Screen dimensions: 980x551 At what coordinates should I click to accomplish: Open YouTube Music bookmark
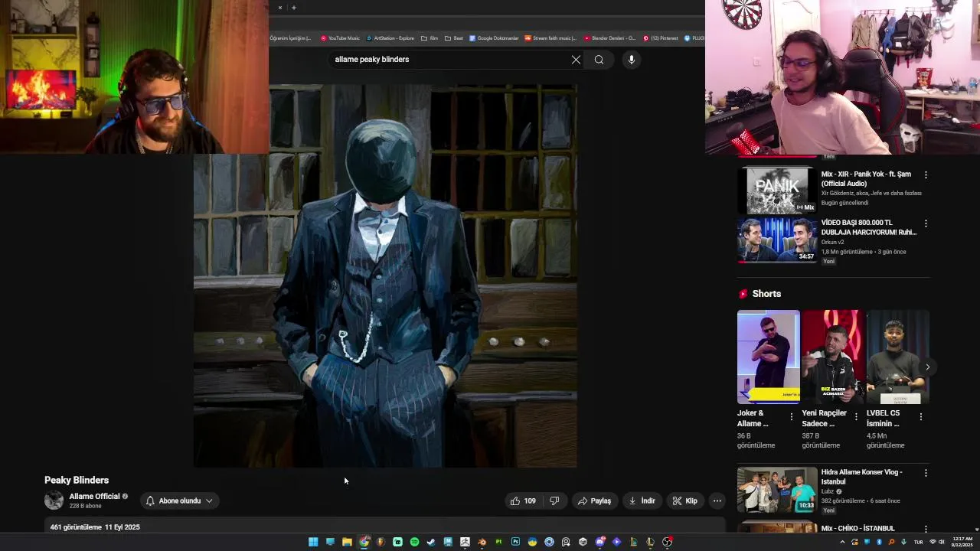340,38
